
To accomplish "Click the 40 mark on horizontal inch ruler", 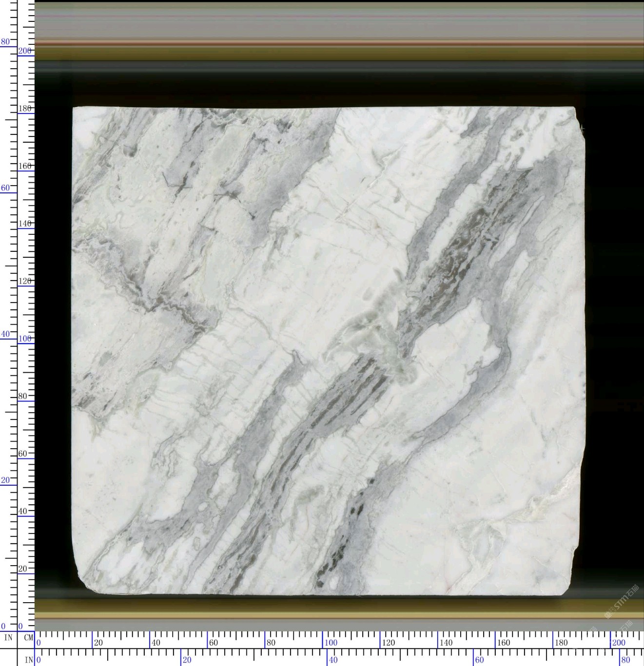I will [332, 660].
